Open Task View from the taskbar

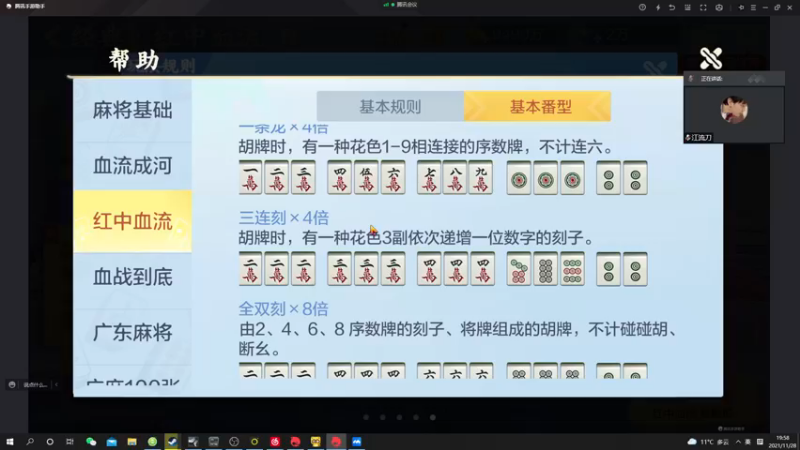(x=70, y=442)
